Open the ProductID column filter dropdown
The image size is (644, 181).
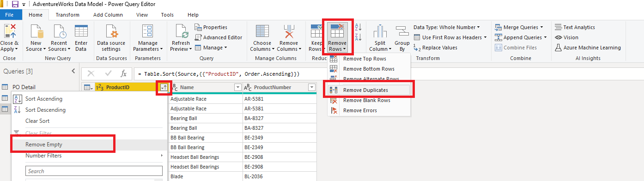tap(164, 87)
